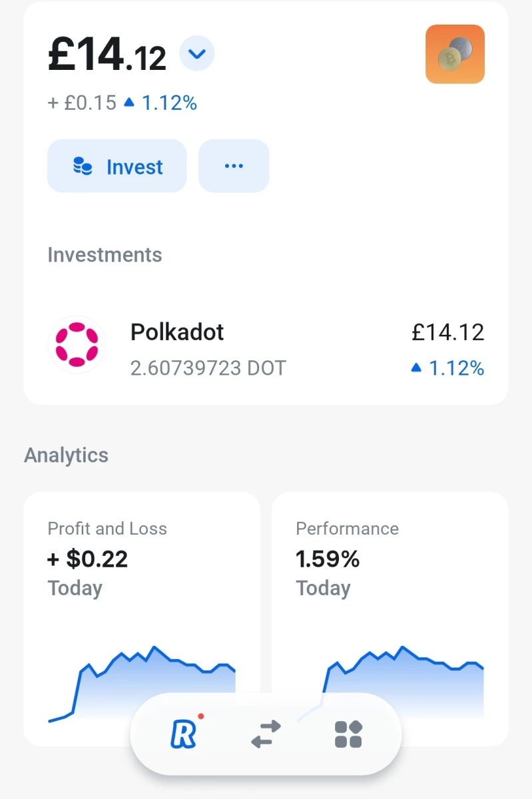The image size is (532, 799).
Task: Tap the Polkadot pink logo
Action: coord(77,345)
